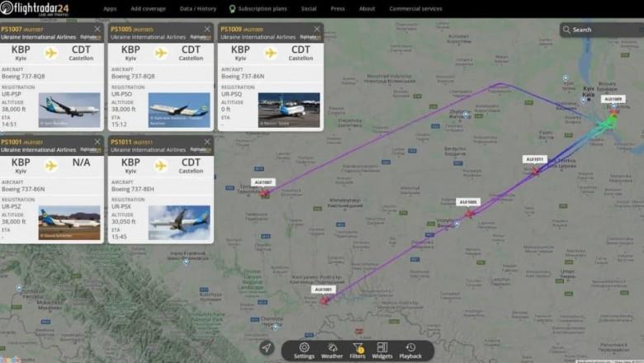View the UR-PSQ aircraft photo thumbnail
Image resolution: width=644 pixels, height=363 pixels.
(x=289, y=110)
